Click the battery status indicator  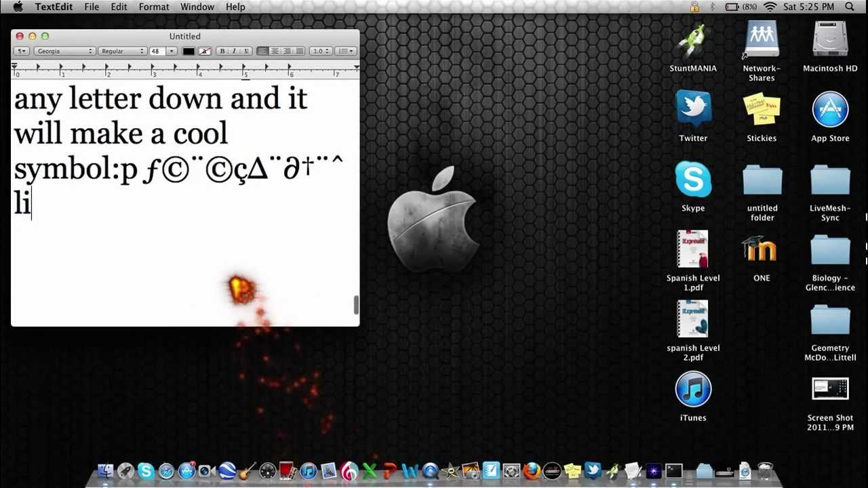point(741,7)
